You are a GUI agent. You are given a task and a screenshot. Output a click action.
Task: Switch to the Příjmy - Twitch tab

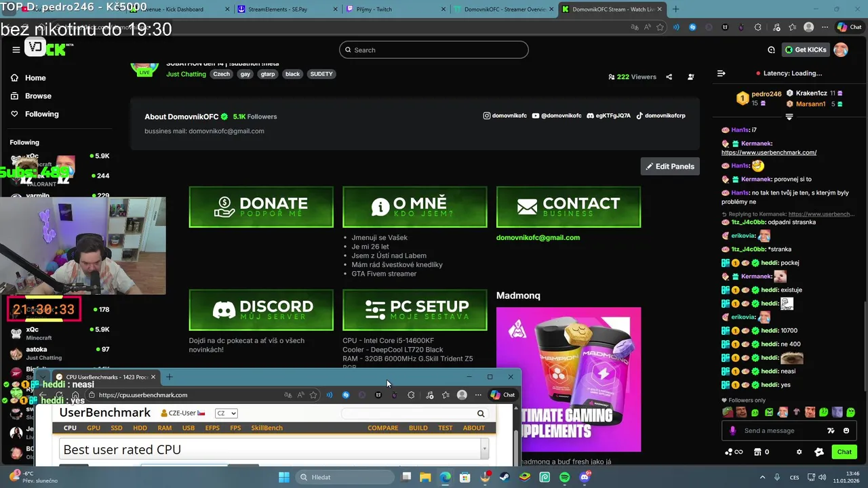pyautogui.click(x=394, y=9)
